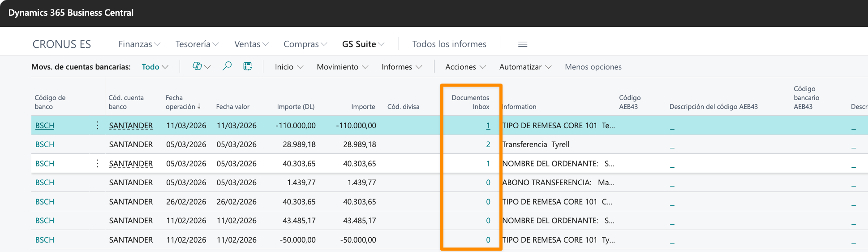This screenshot has width=868, height=252.
Task: Open BSCH link in the -110.000,00 row
Action: click(45, 126)
